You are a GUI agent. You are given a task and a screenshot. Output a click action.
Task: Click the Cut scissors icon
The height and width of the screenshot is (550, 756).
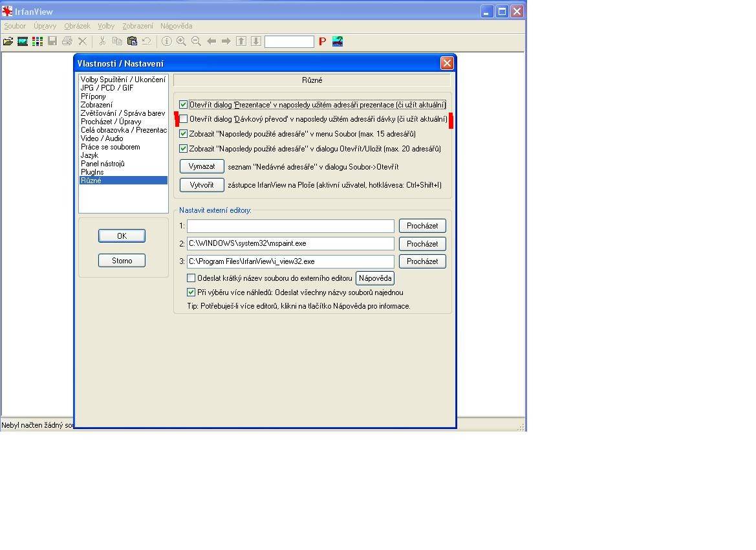[x=102, y=41]
